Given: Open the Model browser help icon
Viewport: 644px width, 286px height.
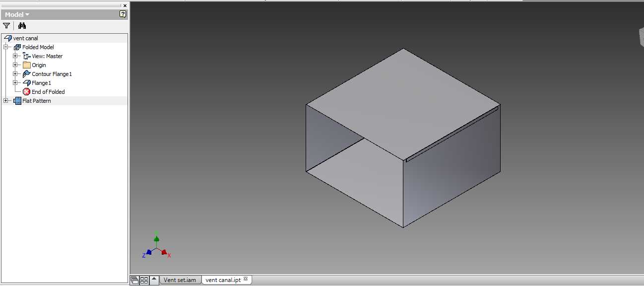Looking at the screenshot, I should (123, 14).
